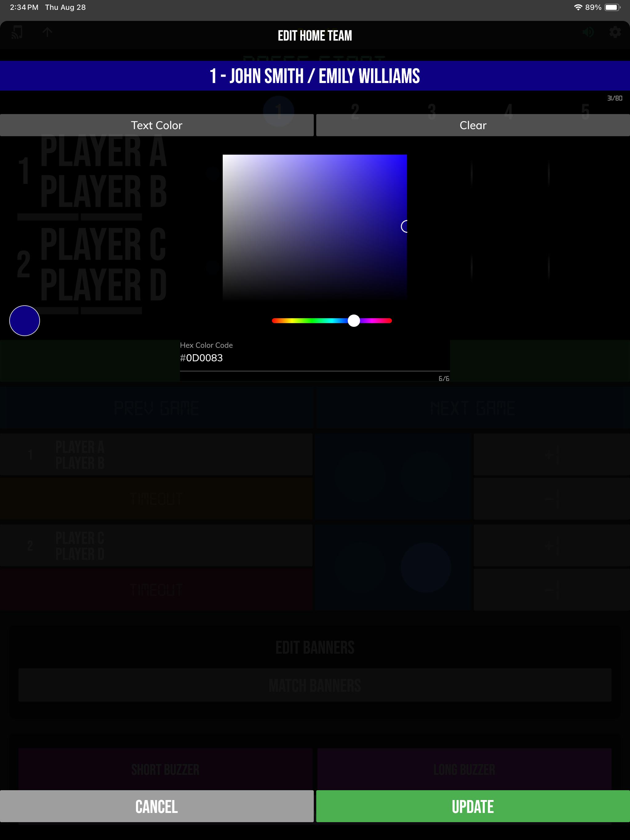Tap the 2:34 PM clock text
This screenshot has height=840, width=630.
24,7
